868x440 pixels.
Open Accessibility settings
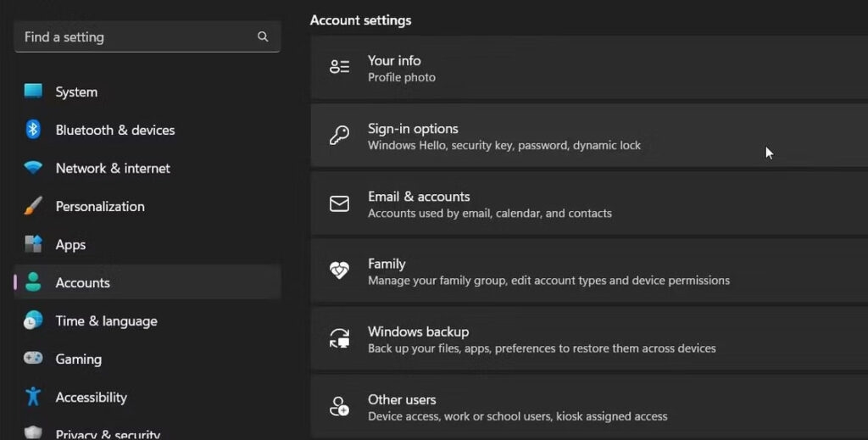click(x=147, y=397)
